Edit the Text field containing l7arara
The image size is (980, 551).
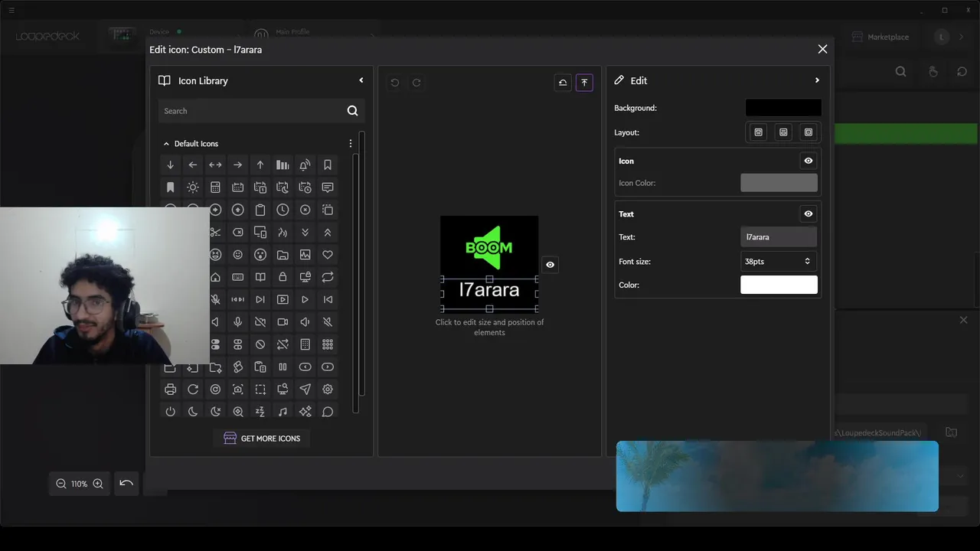pyautogui.click(x=779, y=237)
